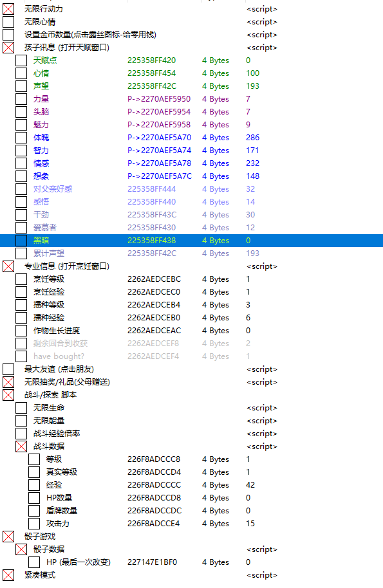The image size is (383, 588).
Task: Collapse the 专业信息 script group
Action: pyautogui.click(x=8, y=266)
